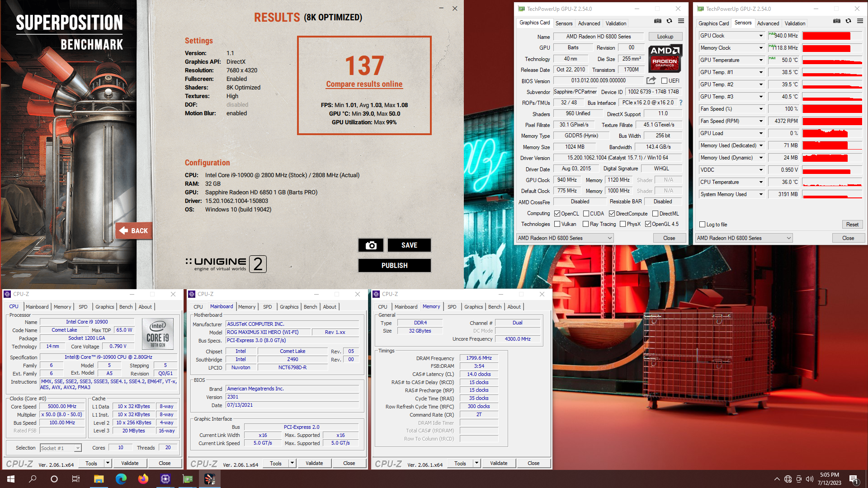Screen dimensions: 868x488
Task: Open the notification center icon
Action: pos(854,479)
